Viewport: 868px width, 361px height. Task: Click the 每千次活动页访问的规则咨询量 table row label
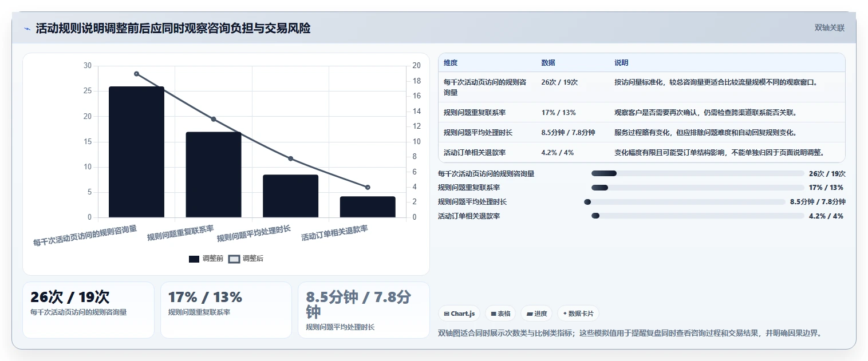(x=485, y=87)
